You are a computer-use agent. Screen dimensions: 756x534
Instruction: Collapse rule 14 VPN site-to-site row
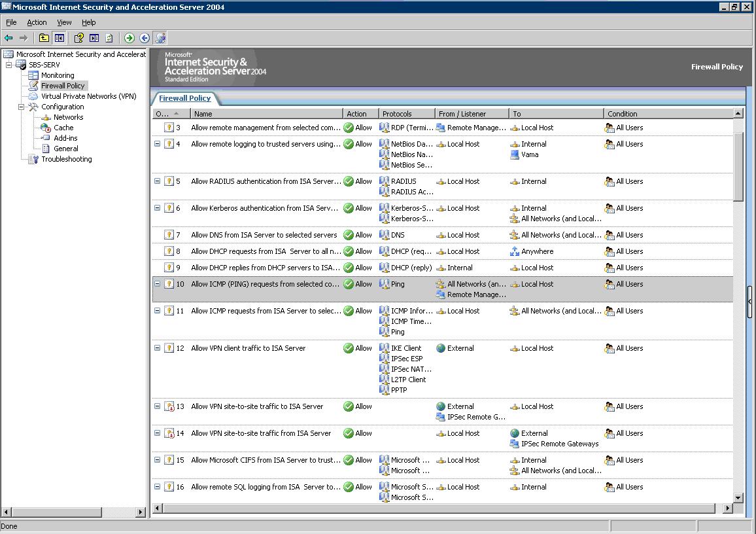(157, 433)
